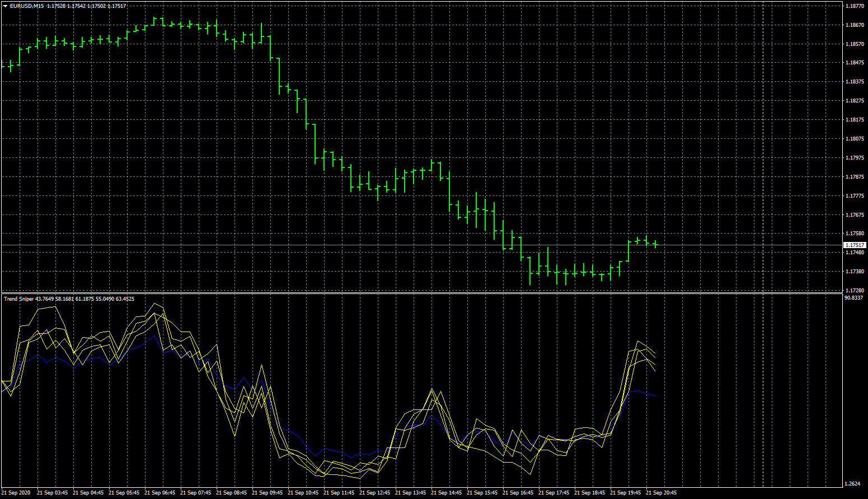Click the 21 Sep 15:45 time label
Screen dimensions: 868x499
pos(482,493)
